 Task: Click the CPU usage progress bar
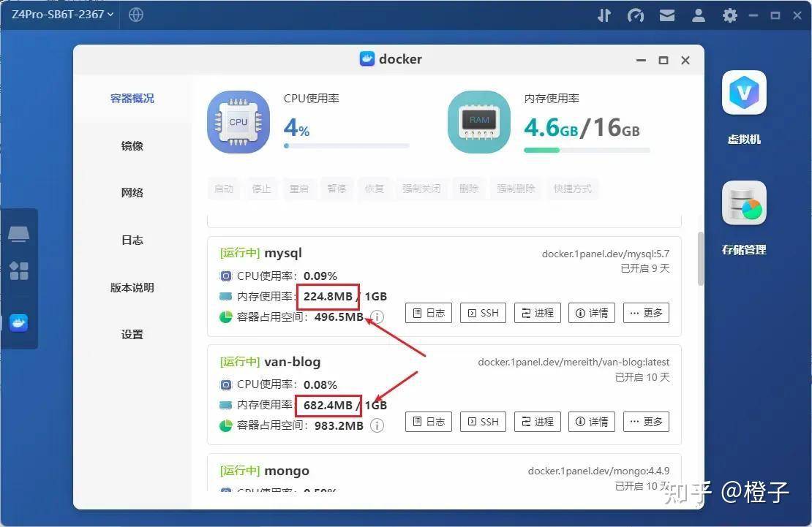pyautogui.click(x=347, y=146)
